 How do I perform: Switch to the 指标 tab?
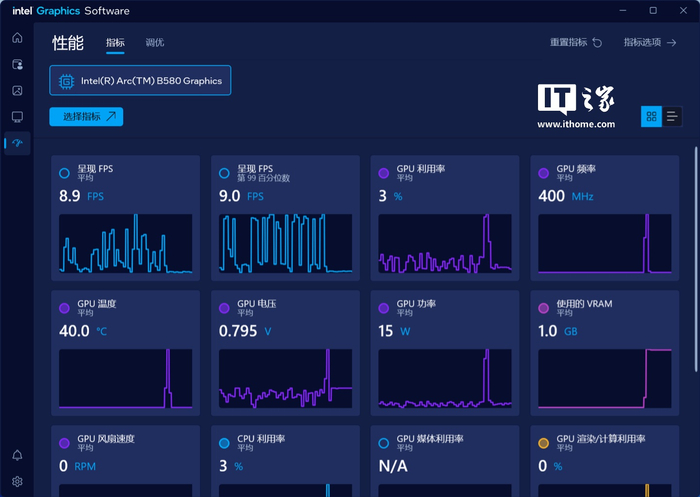(115, 43)
